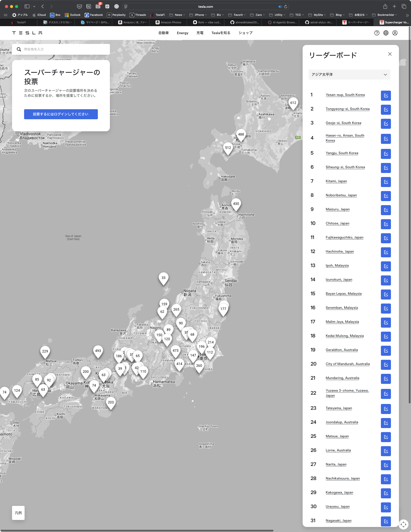Toggle vote checkbox for Yesan-eup, South Korea
The image size is (411, 532).
pos(386,95)
